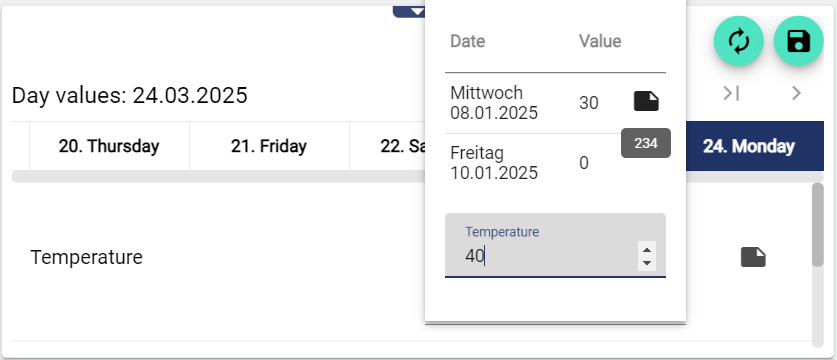This screenshot has width=837, height=360.
Task: Select the partially hidden 22. Saturday column
Action: pyautogui.click(x=388, y=146)
